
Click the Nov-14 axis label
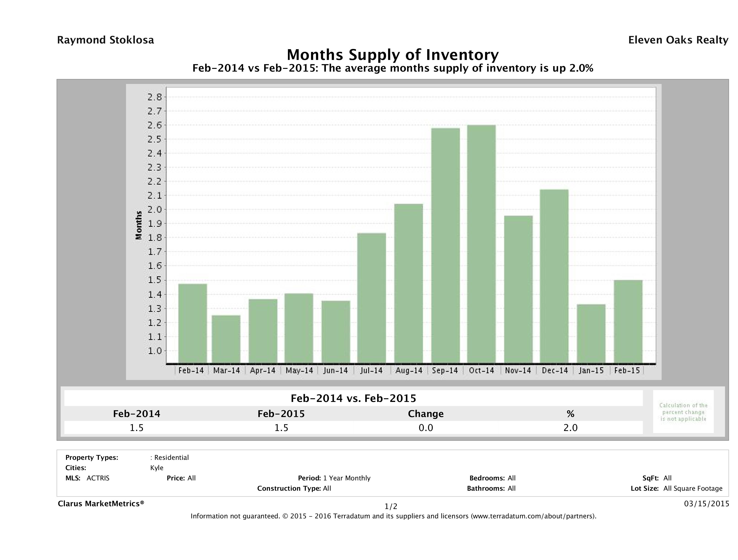tap(518, 370)
